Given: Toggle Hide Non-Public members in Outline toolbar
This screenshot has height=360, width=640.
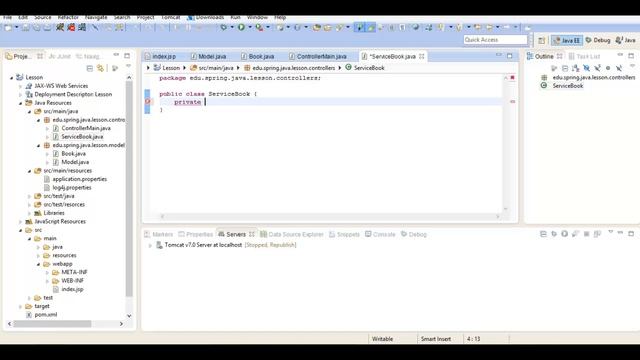Looking at the screenshot, I should (608, 68).
